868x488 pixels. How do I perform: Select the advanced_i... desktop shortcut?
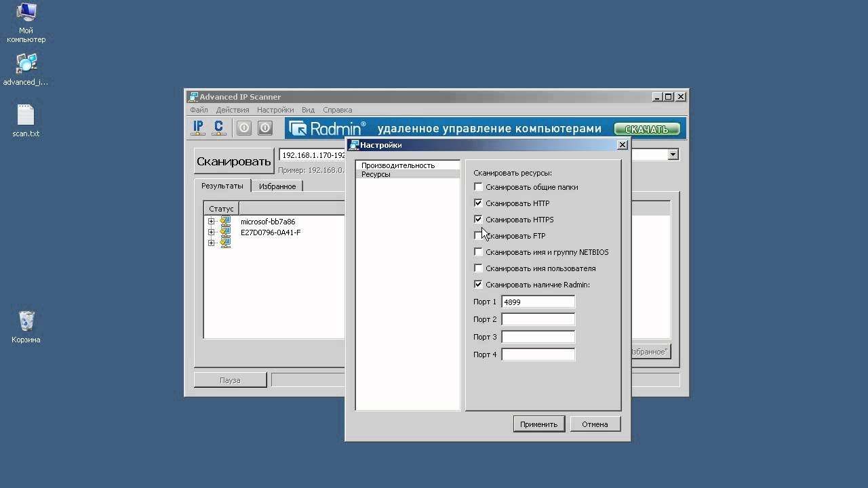pos(26,69)
